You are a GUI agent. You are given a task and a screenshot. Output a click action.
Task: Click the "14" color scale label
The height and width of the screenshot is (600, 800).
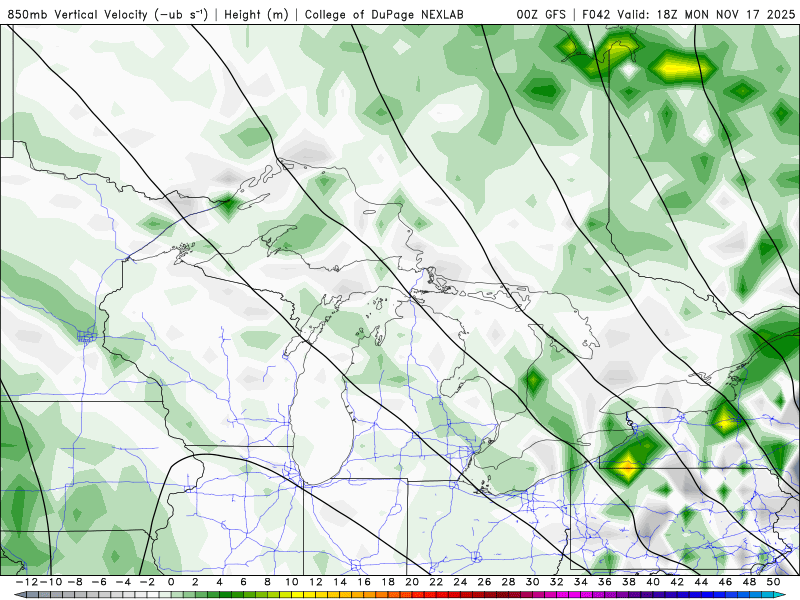(340, 582)
